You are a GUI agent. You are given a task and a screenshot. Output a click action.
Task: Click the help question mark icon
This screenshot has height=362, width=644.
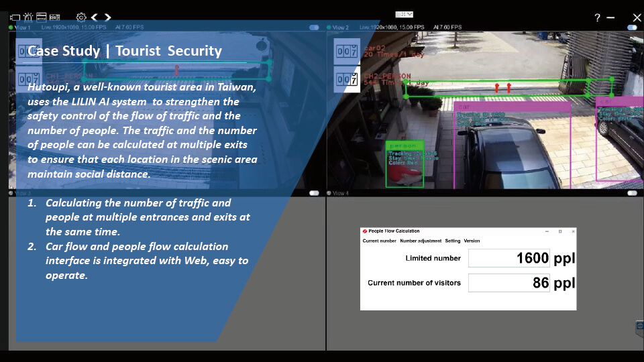597,18
